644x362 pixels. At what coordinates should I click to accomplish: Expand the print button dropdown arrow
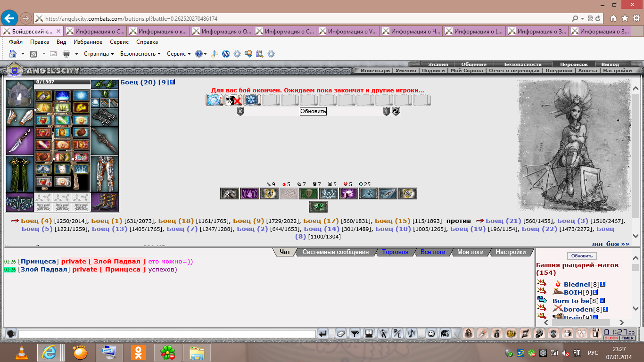point(76,54)
